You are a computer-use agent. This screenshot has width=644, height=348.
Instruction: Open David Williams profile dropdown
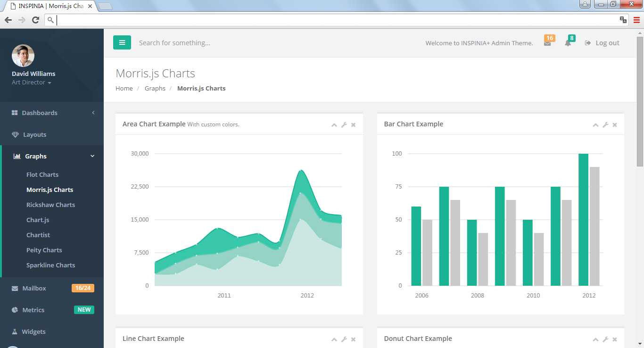coord(32,83)
